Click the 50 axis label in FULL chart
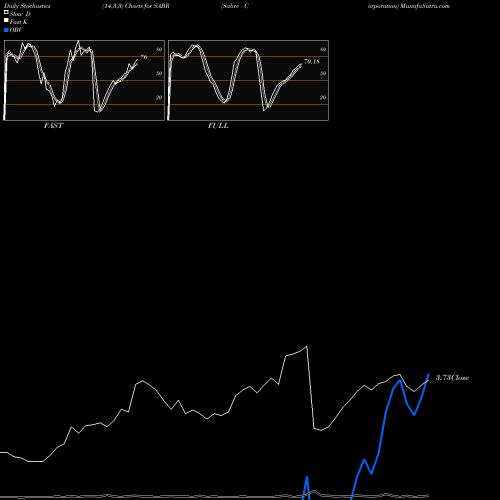Viewport: 500px width, 500px height. (323, 73)
